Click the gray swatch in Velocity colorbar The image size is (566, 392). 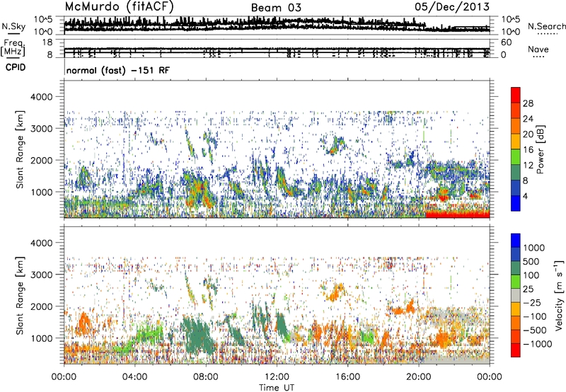pyautogui.click(x=516, y=295)
